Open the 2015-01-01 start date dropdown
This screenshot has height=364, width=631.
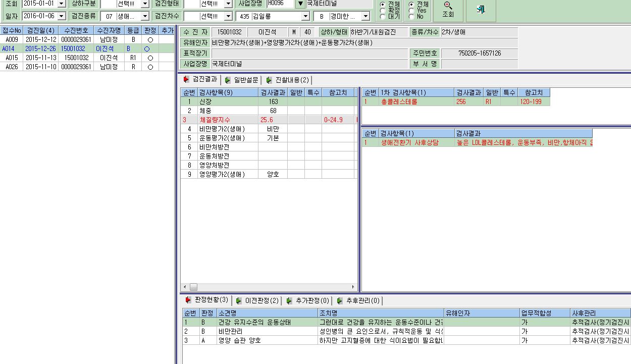point(61,4)
